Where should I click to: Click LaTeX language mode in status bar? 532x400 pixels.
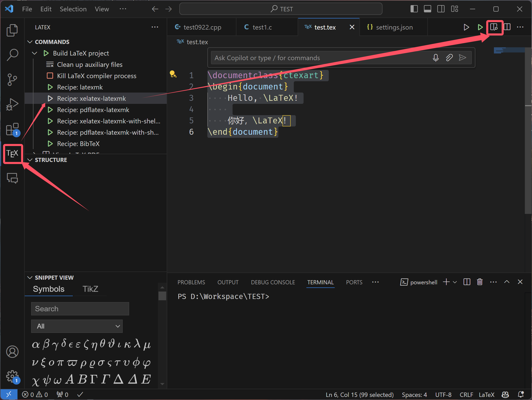(x=486, y=395)
